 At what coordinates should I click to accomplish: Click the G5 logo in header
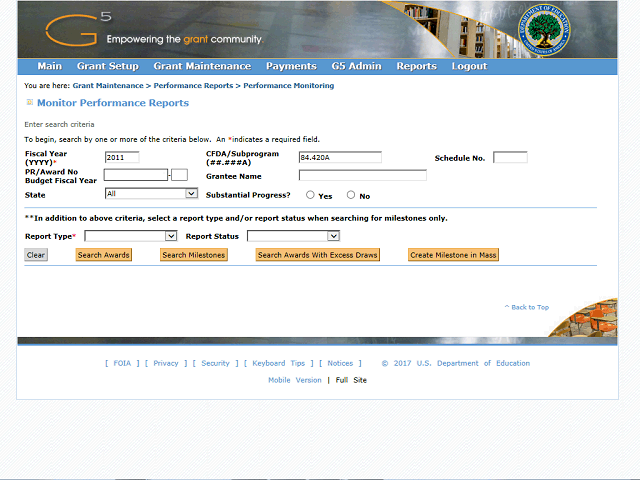[78, 29]
